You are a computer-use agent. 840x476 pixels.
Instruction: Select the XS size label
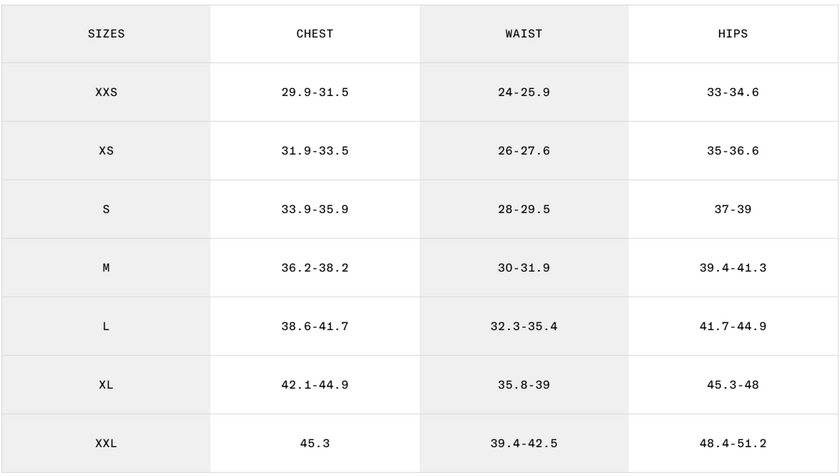[x=106, y=151]
